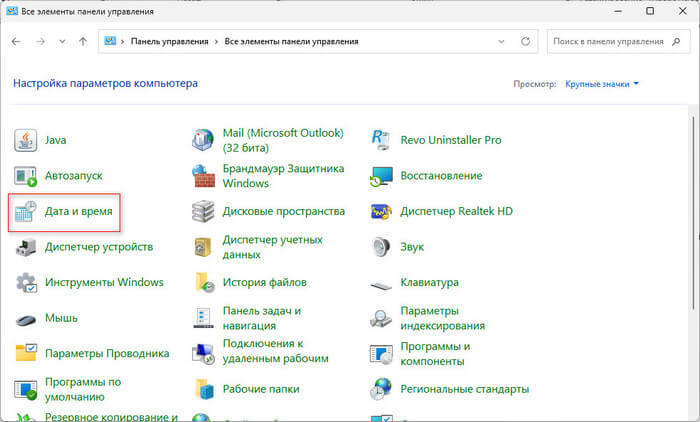
Task: Open the Клавиатура link
Action: (x=429, y=283)
